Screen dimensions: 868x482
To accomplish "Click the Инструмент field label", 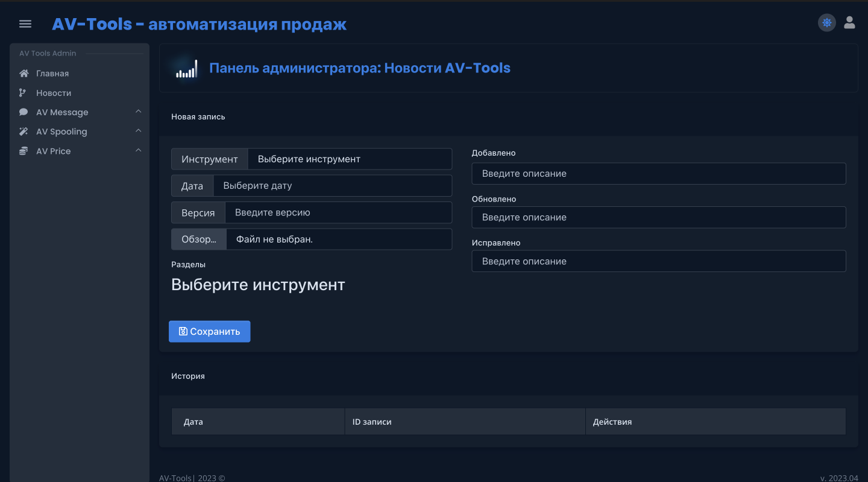I will [x=210, y=159].
